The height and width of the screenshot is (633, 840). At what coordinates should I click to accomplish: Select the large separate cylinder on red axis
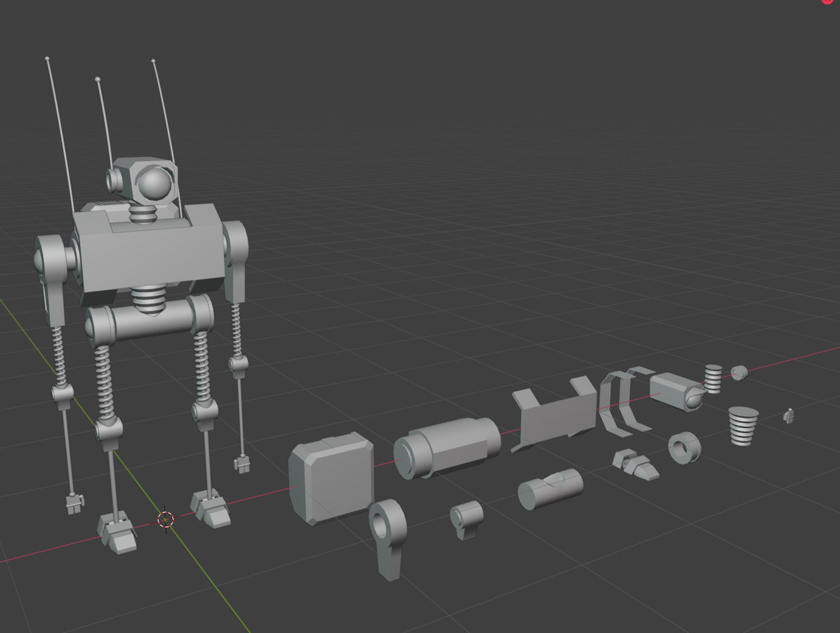pos(447,448)
